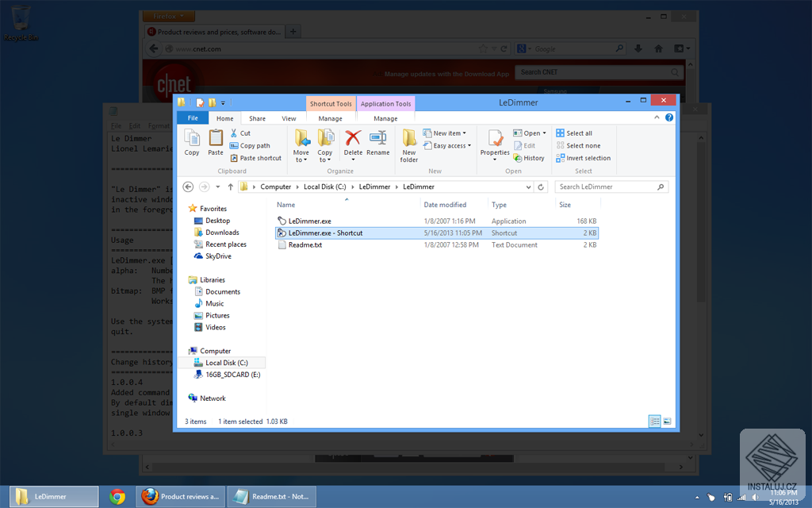Open the New item dropdown
This screenshot has width=812, height=508.
tap(444, 133)
